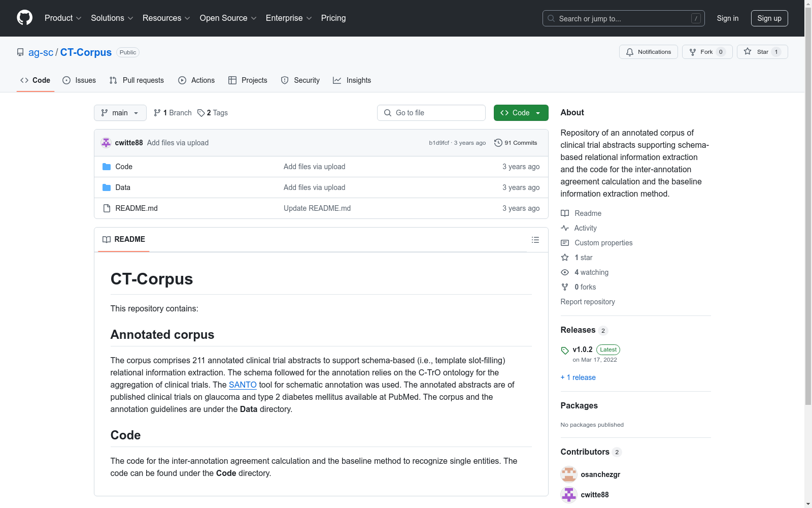Select the README tab heading

pyautogui.click(x=124, y=239)
